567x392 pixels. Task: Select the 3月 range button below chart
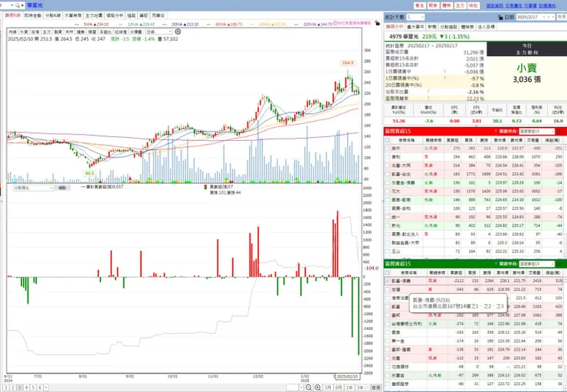click(328, 387)
